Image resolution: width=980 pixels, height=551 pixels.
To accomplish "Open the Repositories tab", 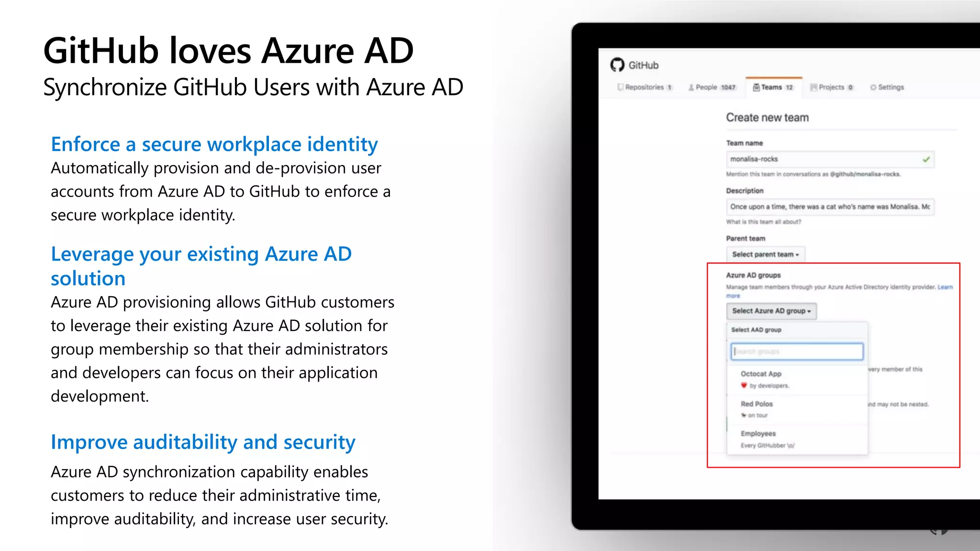I will pos(645,87).
